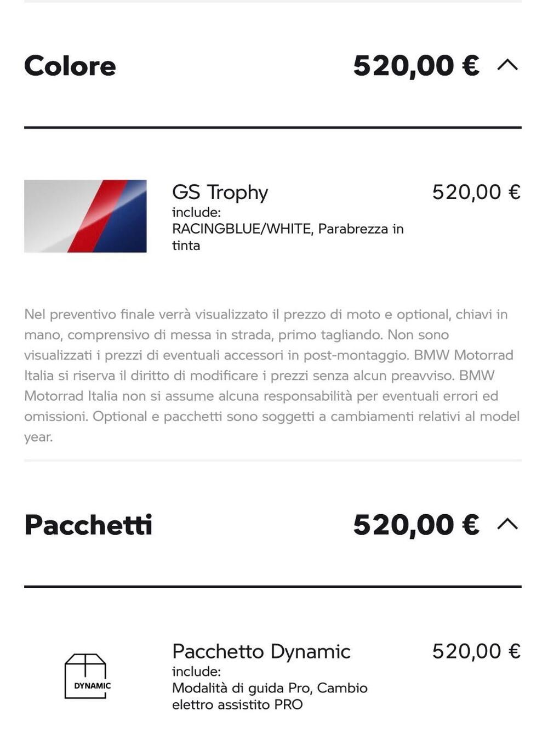Click the Colore section total price
This screenshot has width=548, height=756.
[416, 66]
